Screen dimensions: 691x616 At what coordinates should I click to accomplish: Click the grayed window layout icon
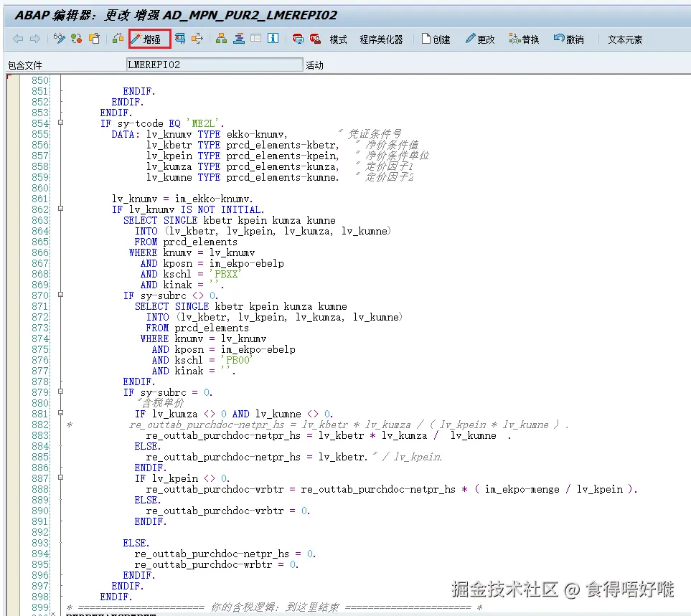tap(255, 39)
